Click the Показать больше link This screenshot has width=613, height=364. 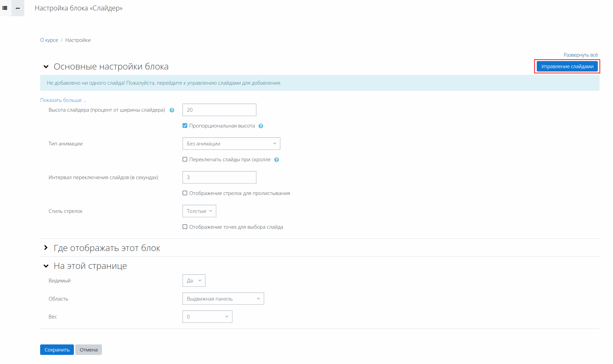(x=63, y=100)
